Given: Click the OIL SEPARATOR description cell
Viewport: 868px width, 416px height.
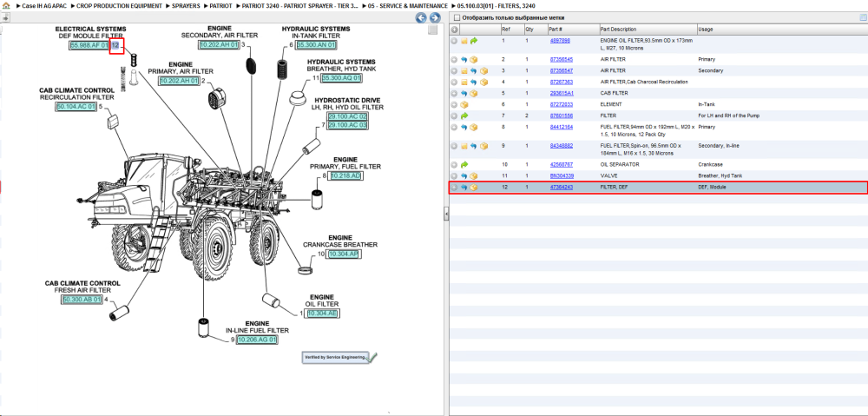Looking at the screenshot, I should [620, 164].
